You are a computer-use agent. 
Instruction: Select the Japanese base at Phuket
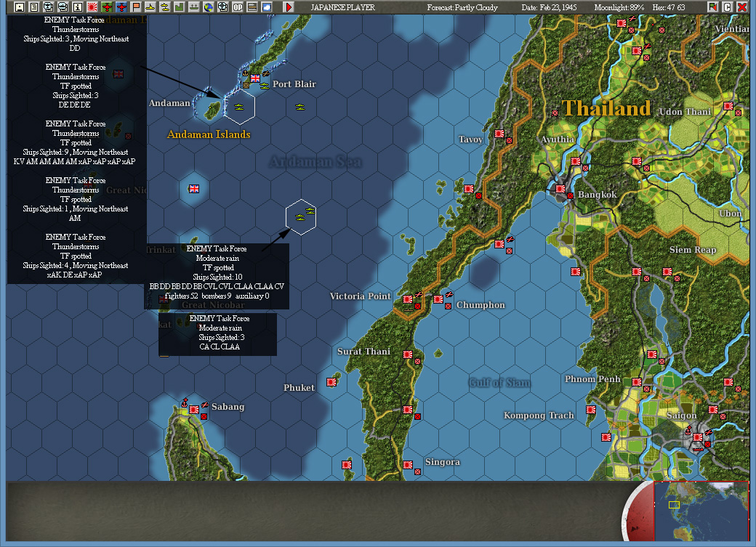331,382
